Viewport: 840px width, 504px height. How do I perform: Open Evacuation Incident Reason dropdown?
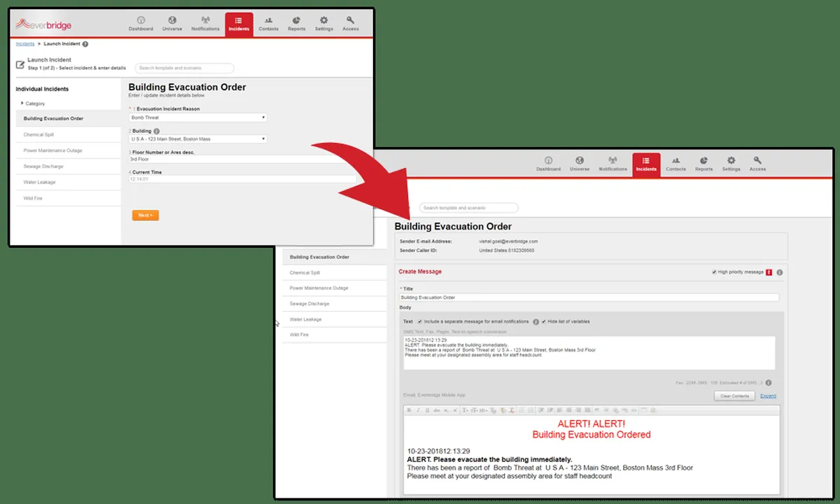tap(197, 118)
